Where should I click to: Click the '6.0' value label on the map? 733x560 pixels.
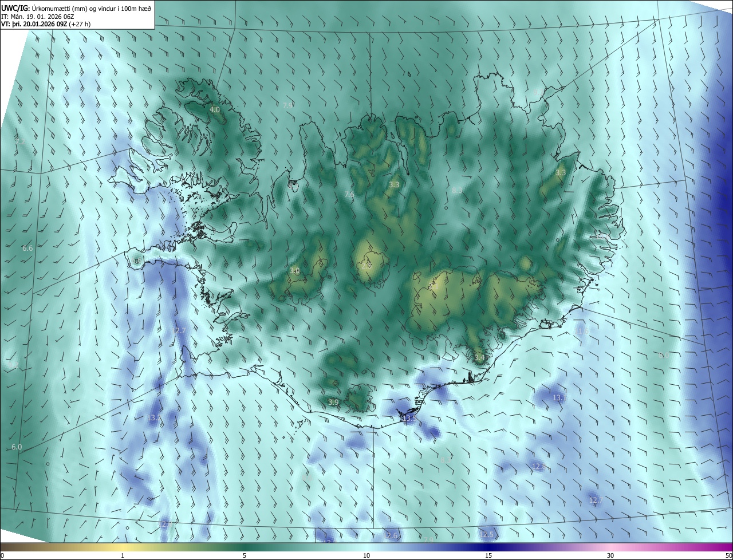click(17, 447)
